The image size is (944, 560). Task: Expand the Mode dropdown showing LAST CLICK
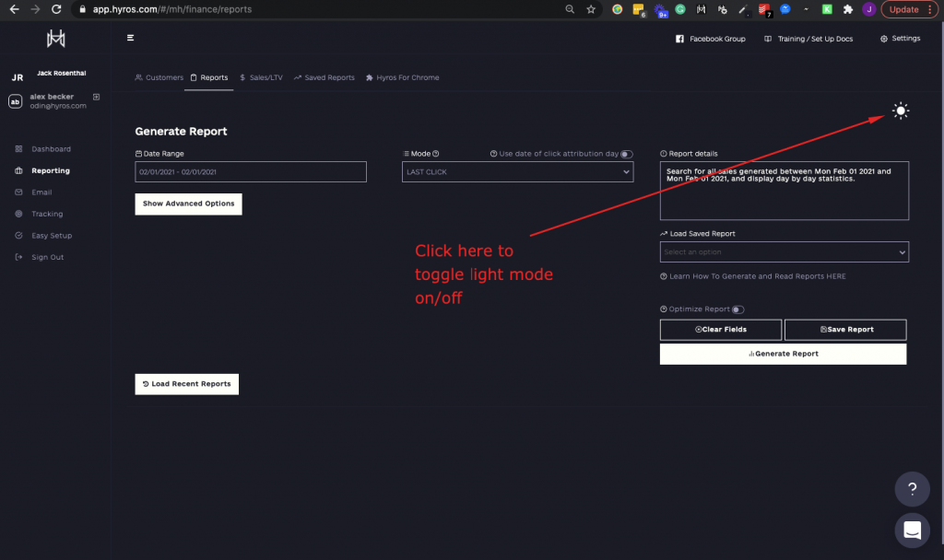pos(518,172)
